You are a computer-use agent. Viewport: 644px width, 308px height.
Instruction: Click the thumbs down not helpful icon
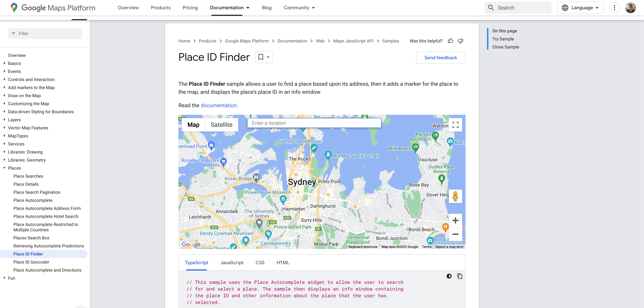pyautogui.click(x=460, y=41)
